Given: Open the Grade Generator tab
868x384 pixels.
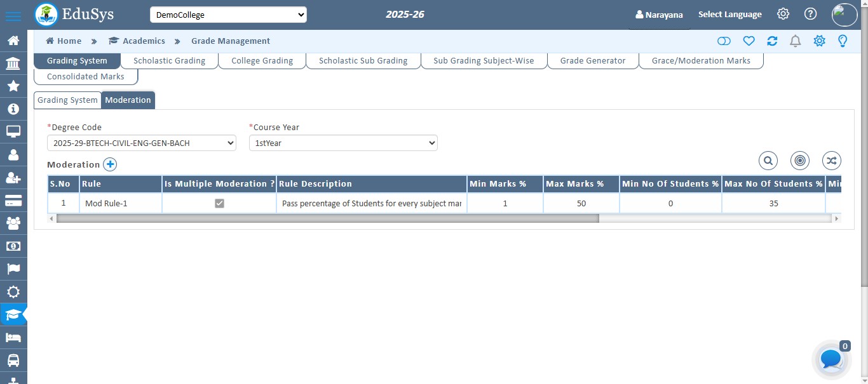Looking at the screenshot, I should pyautogui.click(x=592, y=61).
